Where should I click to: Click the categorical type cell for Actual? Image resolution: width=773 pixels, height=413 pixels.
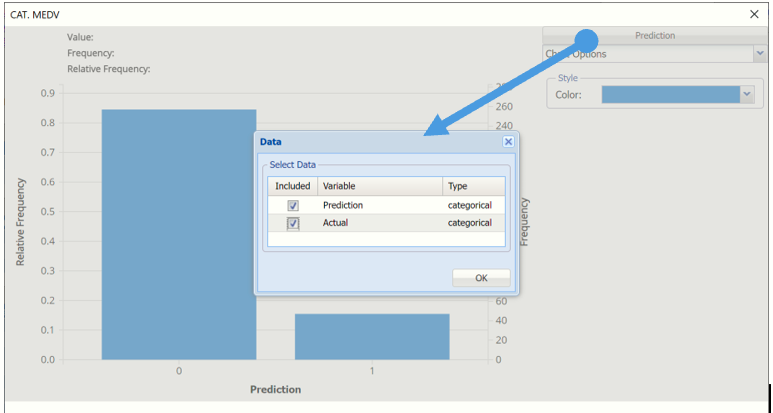470,223
